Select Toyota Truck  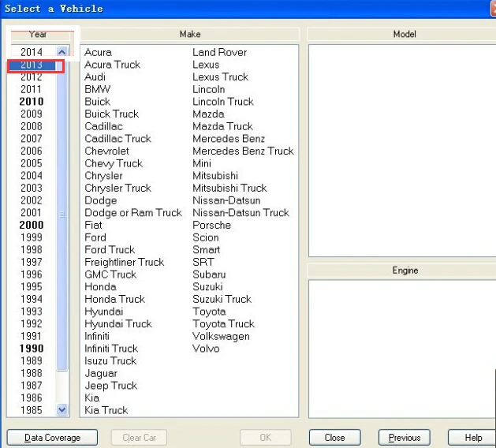pos(223,323)
